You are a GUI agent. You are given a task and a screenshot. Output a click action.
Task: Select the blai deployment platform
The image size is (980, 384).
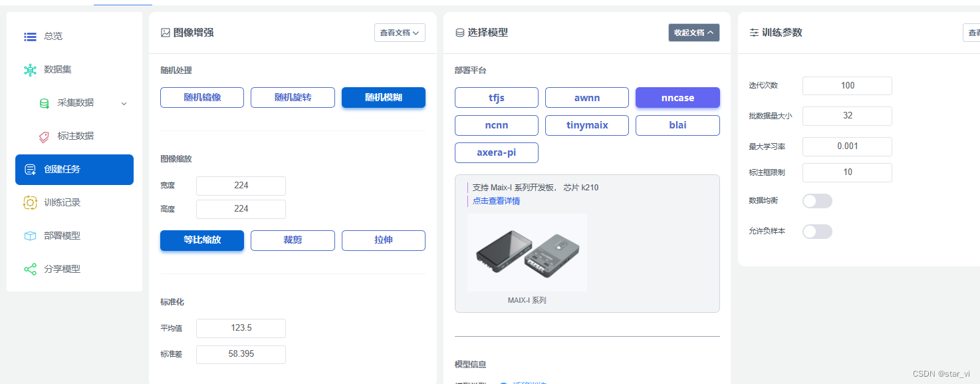[677, 125]
